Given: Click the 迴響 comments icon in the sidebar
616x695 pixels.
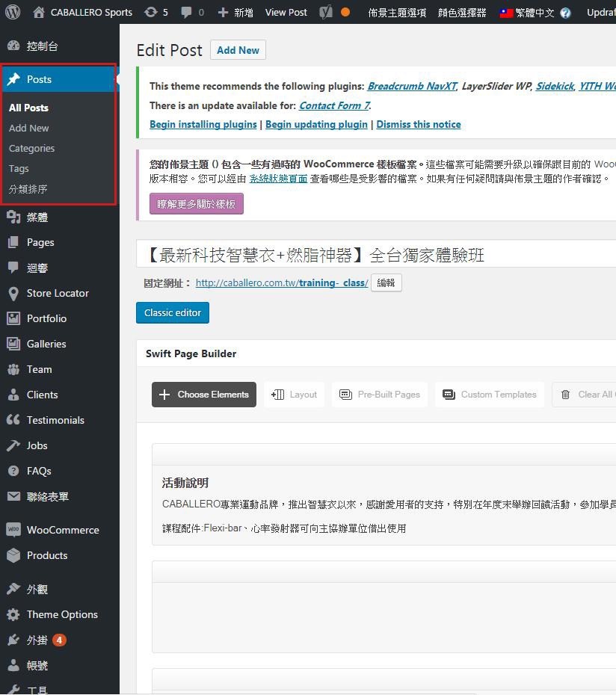Looking at the screenshot, I should [x=13, y=268].
